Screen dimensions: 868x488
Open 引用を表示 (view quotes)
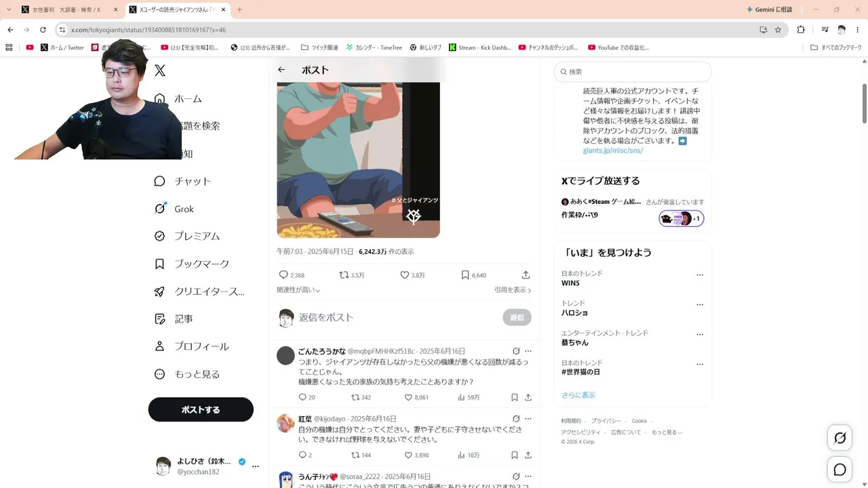pos(513,290)
